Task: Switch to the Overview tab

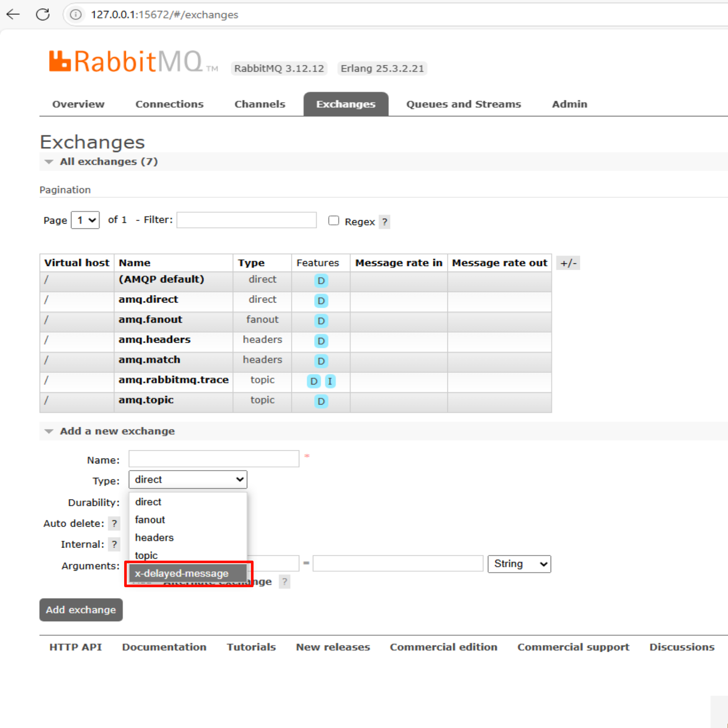Action: pyautogui.click(x=78, y=104)
